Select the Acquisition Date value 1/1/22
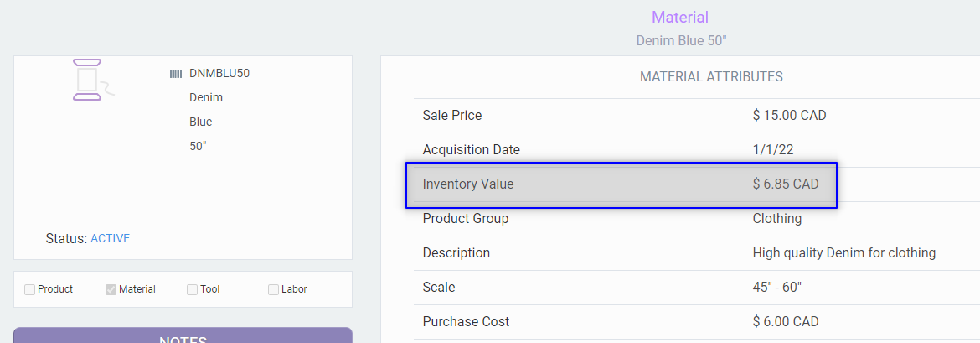The height and width of the screenshot is (343, 980). pyautogui.click(x=773, y=150)
